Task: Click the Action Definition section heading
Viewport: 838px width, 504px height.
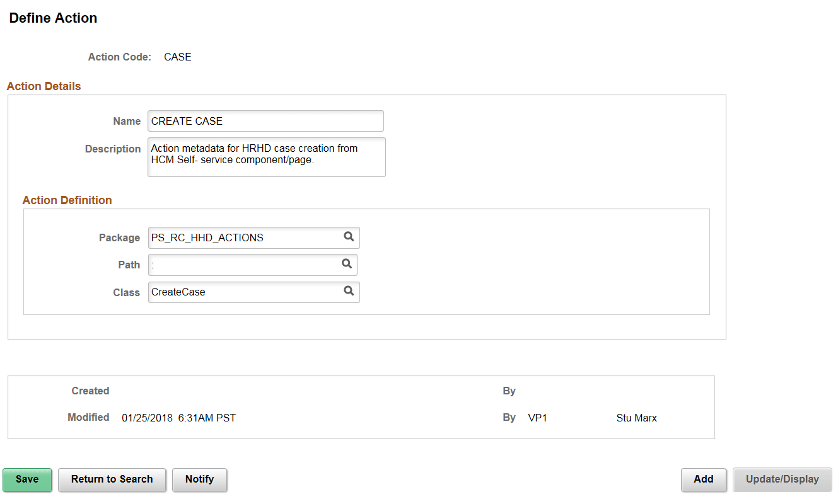Action: [67, 200]
